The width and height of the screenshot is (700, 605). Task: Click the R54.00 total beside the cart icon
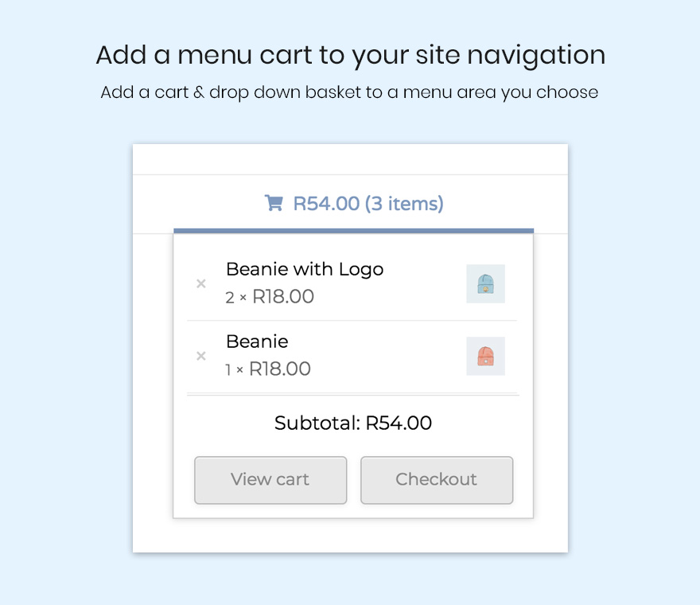326,204
